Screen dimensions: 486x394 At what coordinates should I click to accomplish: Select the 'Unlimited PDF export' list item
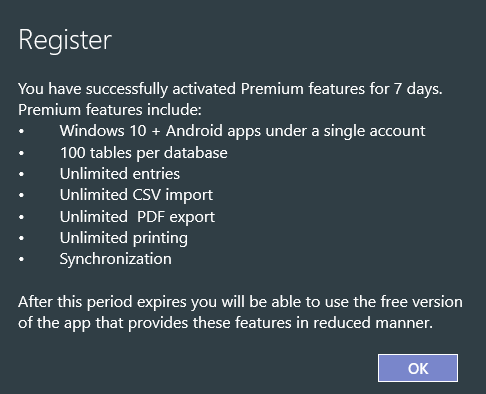(137, 217)
